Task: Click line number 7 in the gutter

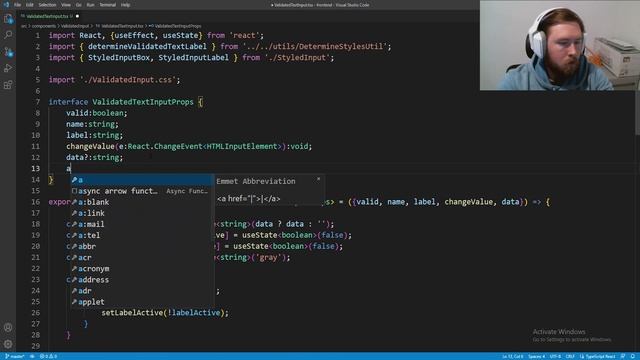Action: 38,102
